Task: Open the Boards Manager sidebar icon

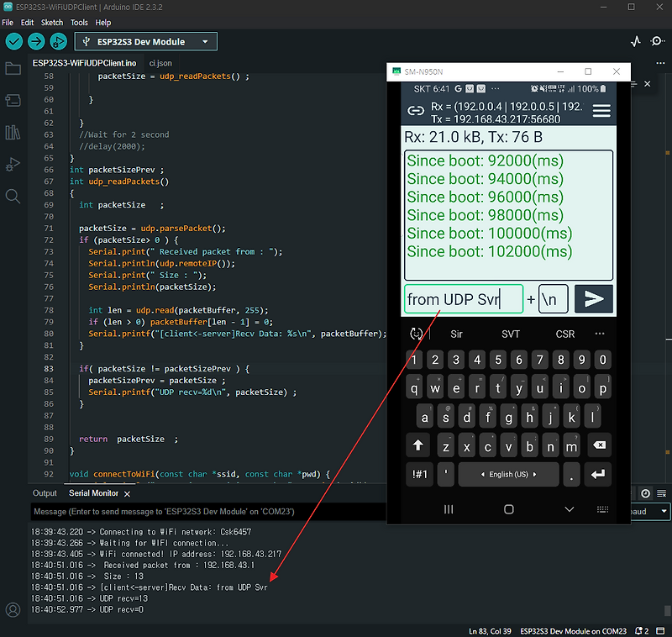Action: 12,101
